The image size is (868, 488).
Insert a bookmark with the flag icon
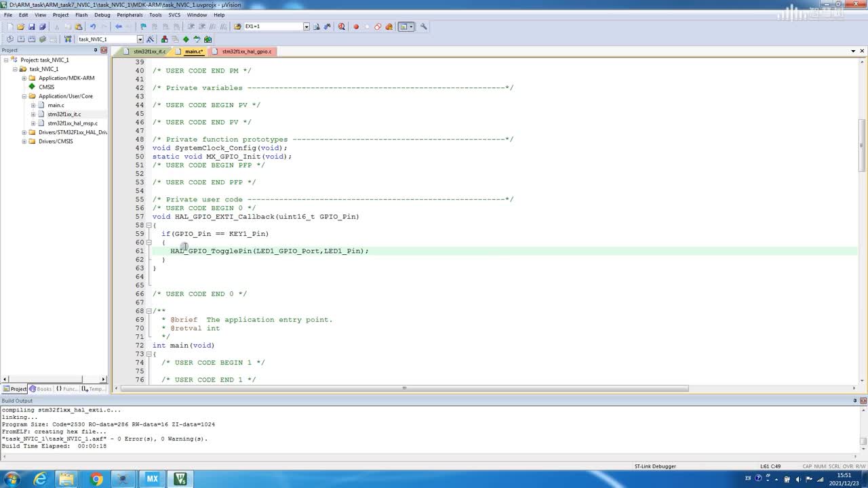point(143,26)
